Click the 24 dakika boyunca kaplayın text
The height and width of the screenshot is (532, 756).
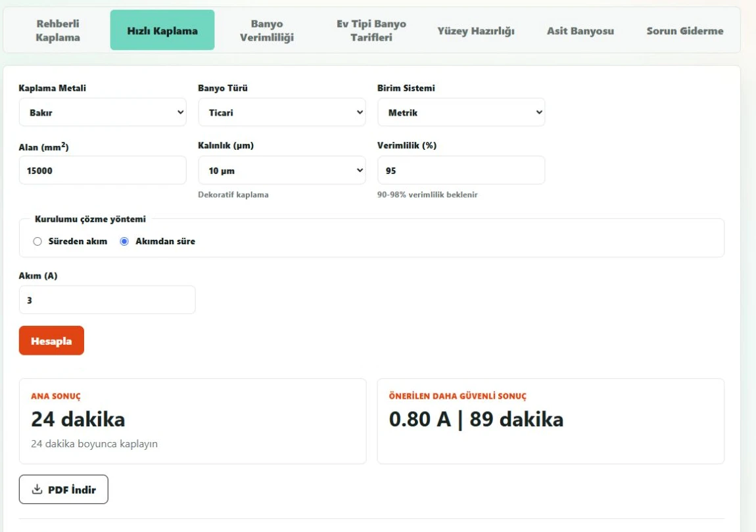94,444
